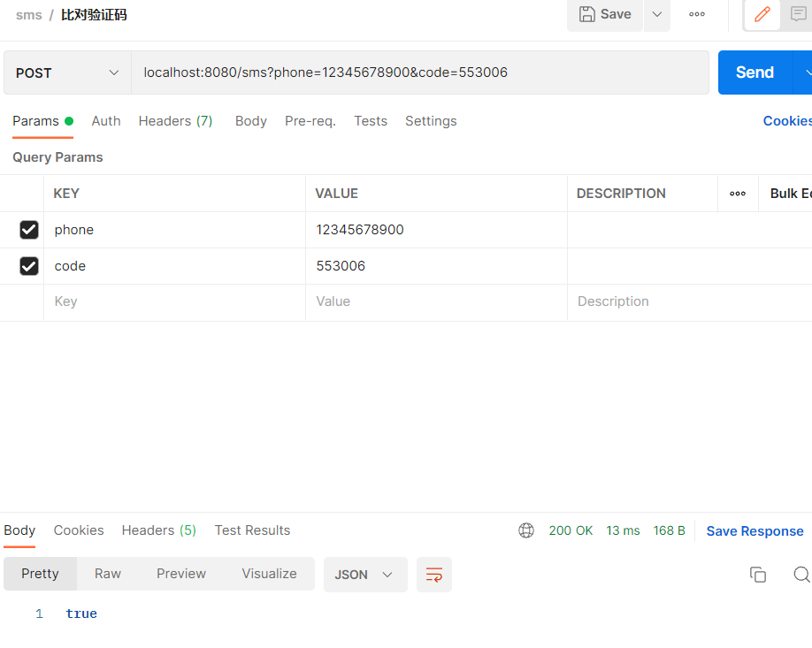Click the empty Value input field
This screenshot has width=812, height=648.
click(x=437, y=301)
